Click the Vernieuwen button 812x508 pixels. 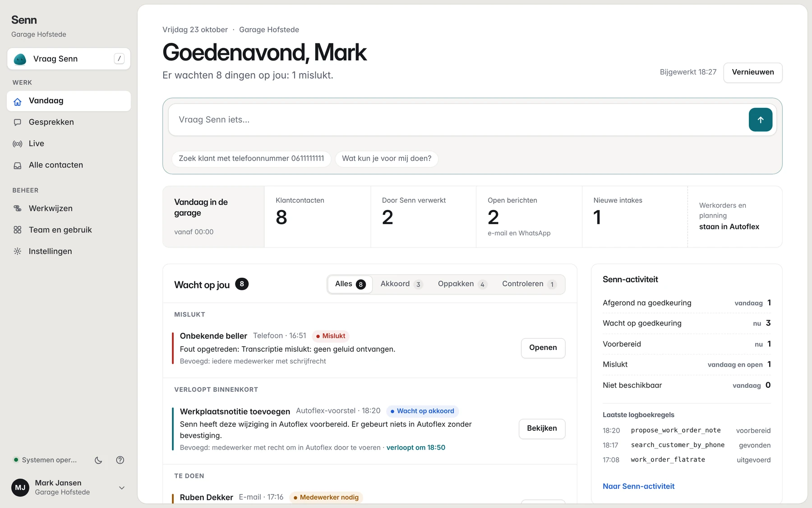point(753,72)
